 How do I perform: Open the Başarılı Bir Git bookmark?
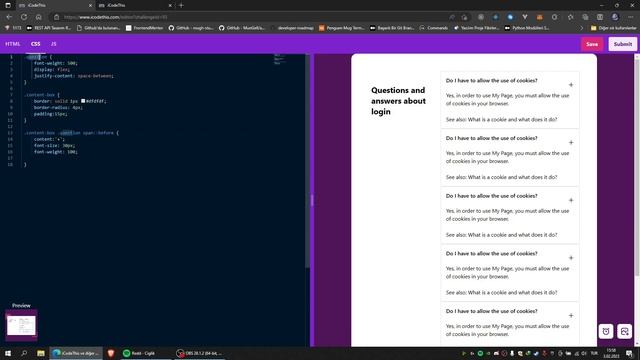click(x=392, y=28)
